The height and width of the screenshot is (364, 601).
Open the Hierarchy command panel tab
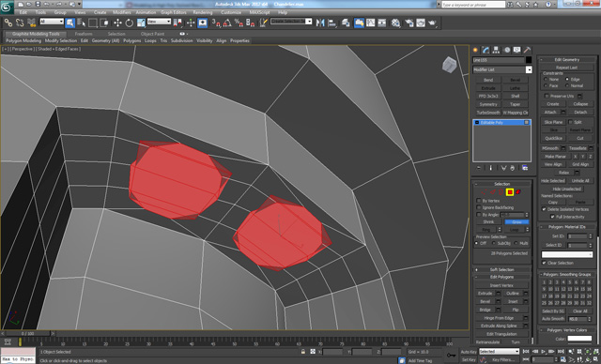pos(497,50)
